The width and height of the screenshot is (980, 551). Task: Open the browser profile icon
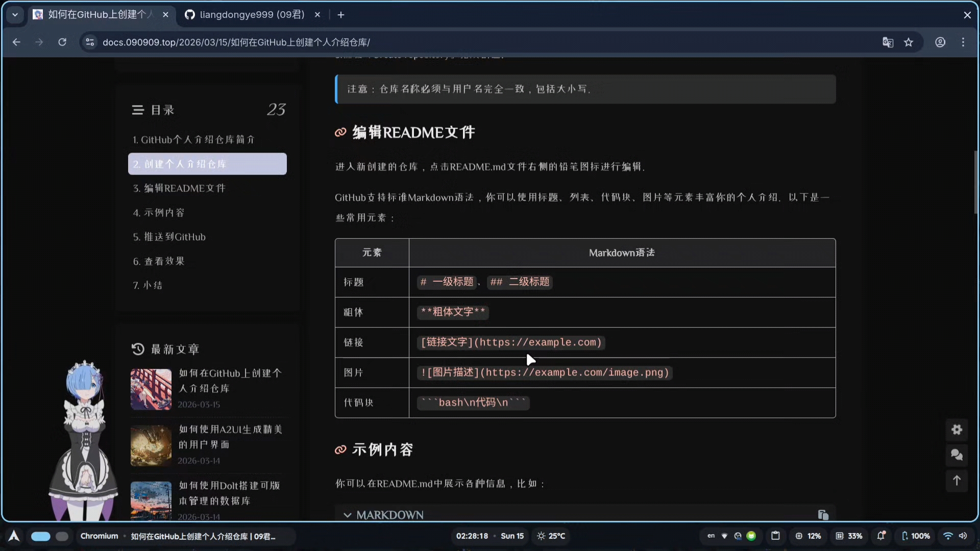[940, 42]
